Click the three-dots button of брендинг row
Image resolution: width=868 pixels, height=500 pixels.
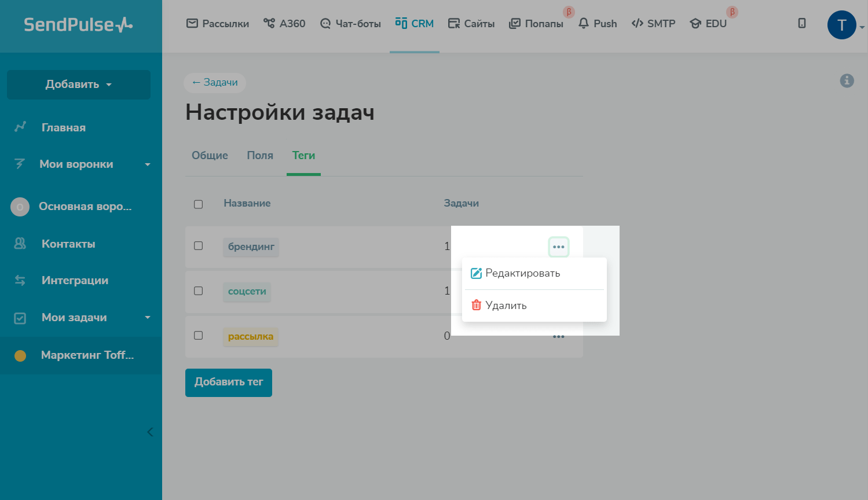coord(558,247)
